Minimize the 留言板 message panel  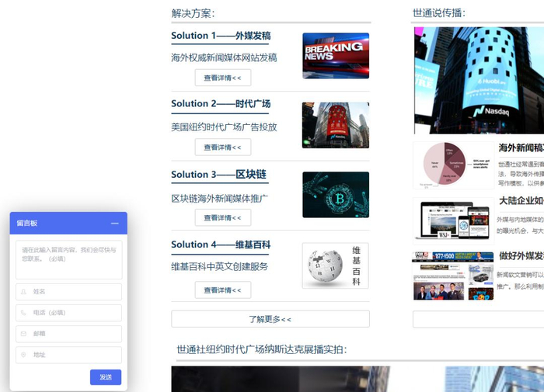pyautogui.click(x=115, y=224)
